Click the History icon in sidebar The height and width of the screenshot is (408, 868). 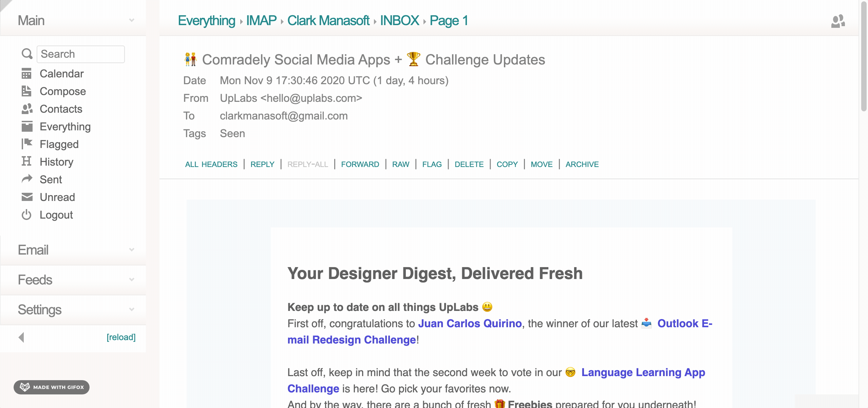(x=26, y=162)
